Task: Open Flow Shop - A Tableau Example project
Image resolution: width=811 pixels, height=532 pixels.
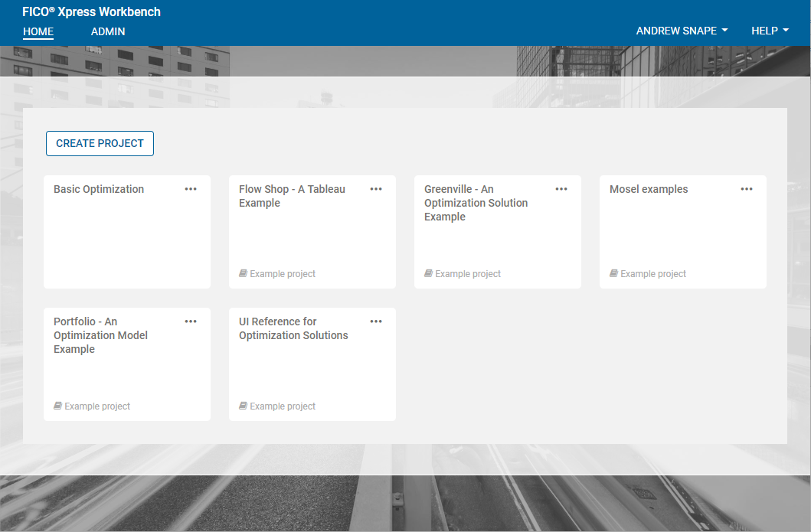Action: [292, 196]
